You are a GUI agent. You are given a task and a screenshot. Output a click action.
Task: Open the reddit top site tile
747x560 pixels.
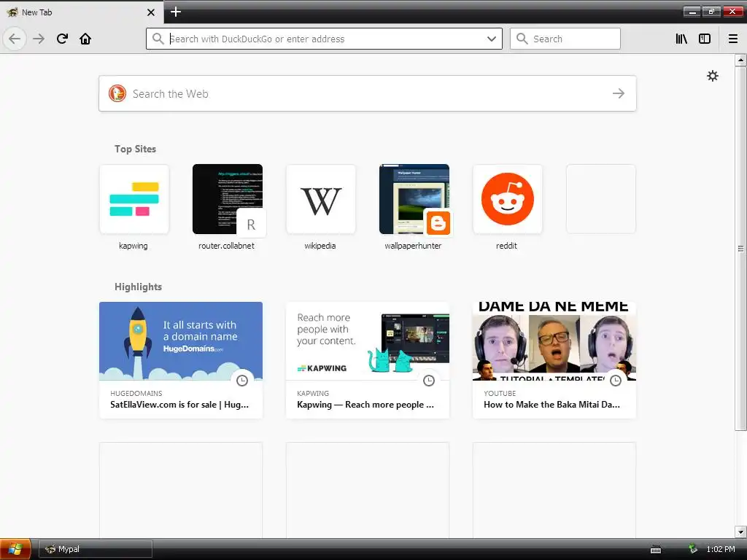click(x=508, y=199)
